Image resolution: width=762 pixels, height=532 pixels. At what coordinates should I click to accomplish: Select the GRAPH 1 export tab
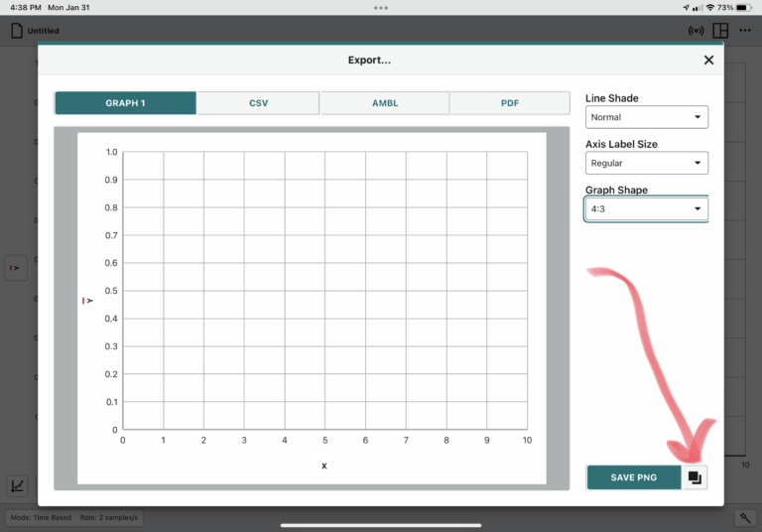coord(125,103)
